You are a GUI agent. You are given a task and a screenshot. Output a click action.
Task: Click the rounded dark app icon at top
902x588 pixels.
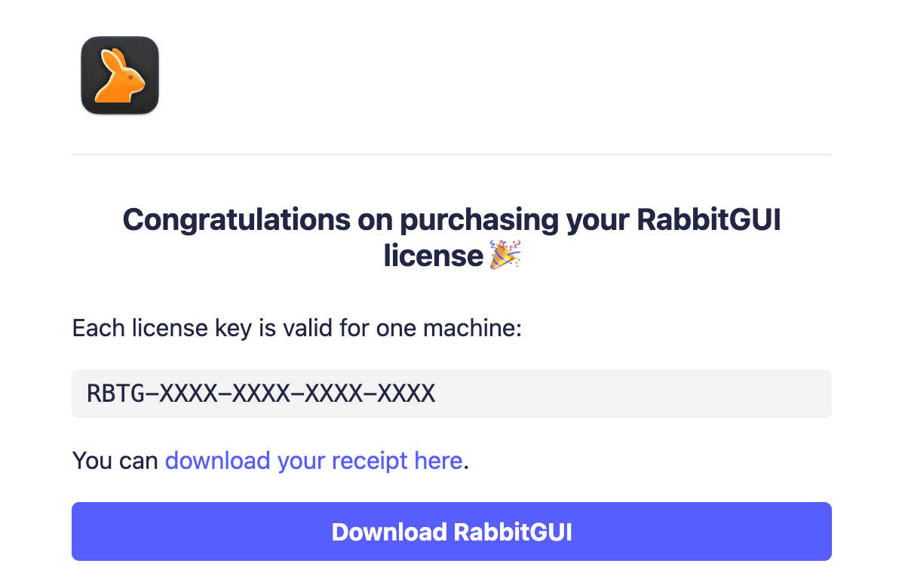point(119,75)
